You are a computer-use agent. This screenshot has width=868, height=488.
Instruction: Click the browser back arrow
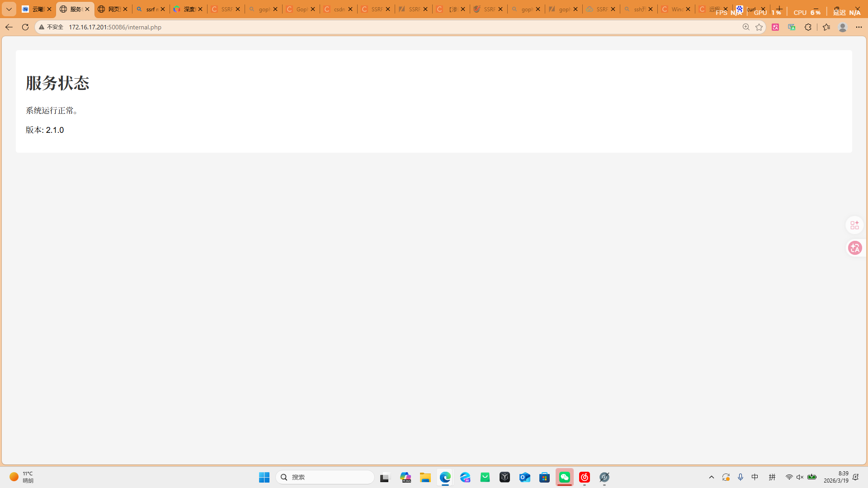9,27
